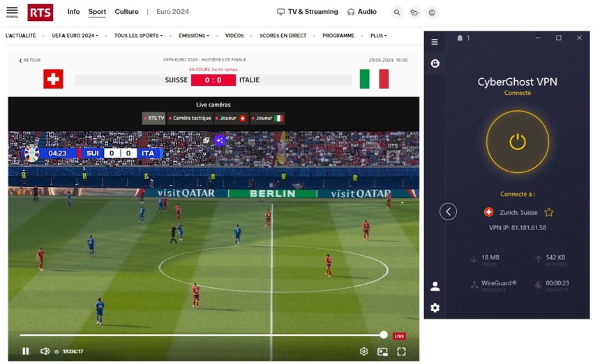The image size is (593, 364).
Task: Open CyberGhost hamburger menu
Action: pos(435,42)
